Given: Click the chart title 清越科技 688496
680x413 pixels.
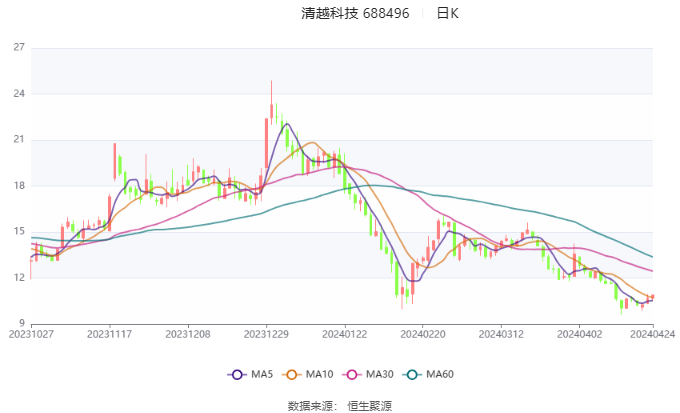Looking at the screenshot, I should (x=355, y=13).
